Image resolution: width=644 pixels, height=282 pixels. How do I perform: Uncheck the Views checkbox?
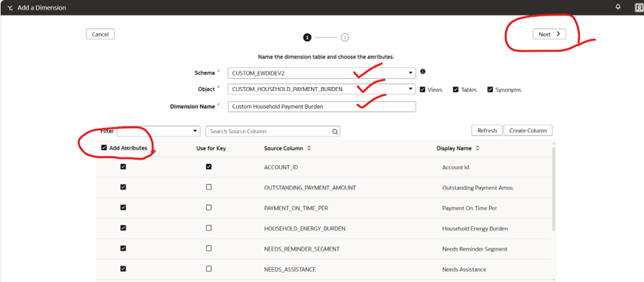(x=422, y=89)
